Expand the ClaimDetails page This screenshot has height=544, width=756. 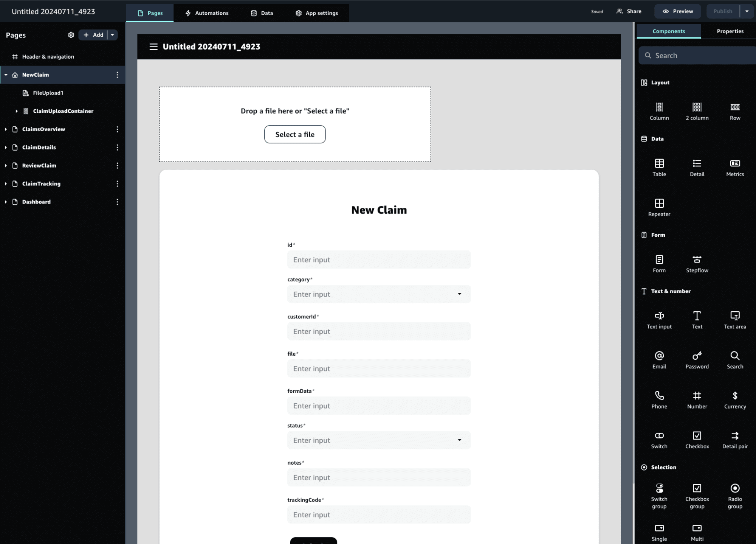click(6, 148)
